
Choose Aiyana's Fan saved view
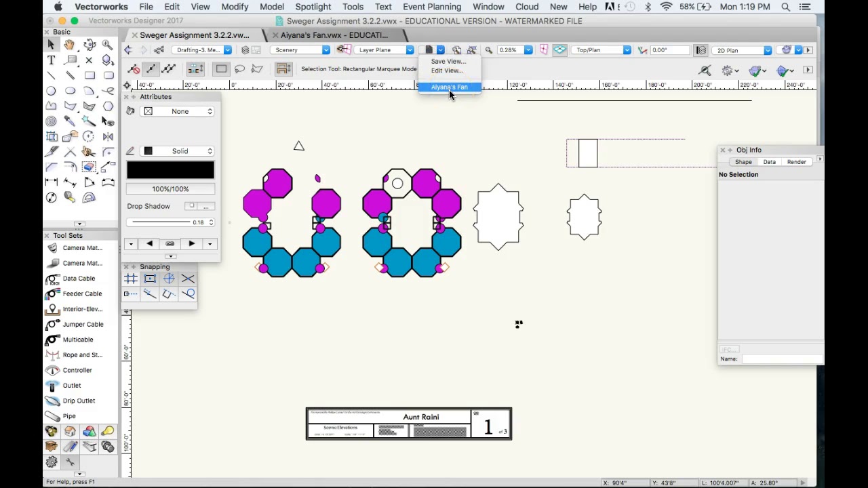[x=449, y=87]
